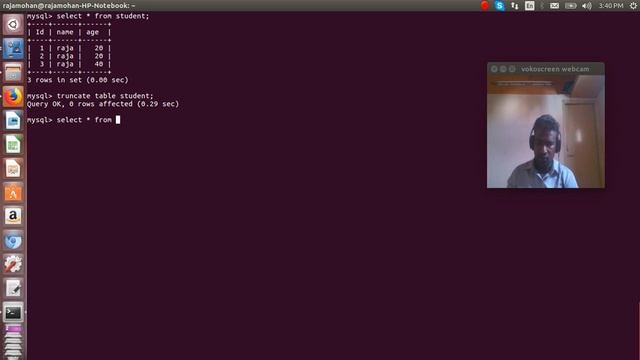Click the webcam video preview

point(546,131)
